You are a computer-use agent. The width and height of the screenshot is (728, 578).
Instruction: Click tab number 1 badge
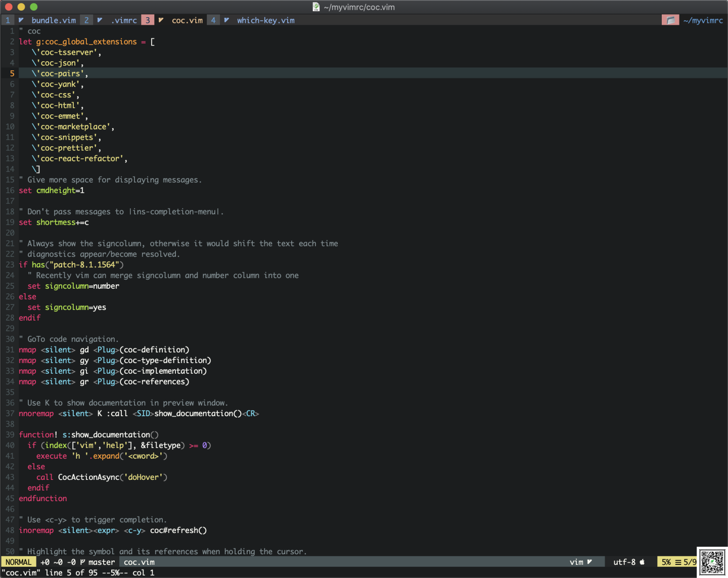point(8,20)
